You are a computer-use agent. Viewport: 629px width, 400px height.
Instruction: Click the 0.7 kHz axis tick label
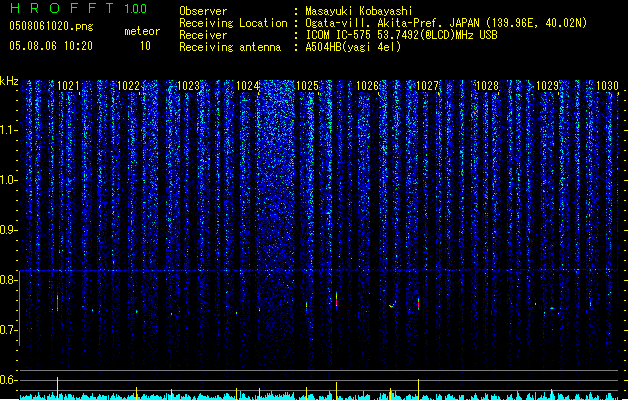pyautogui.click(x=9, y=330)
